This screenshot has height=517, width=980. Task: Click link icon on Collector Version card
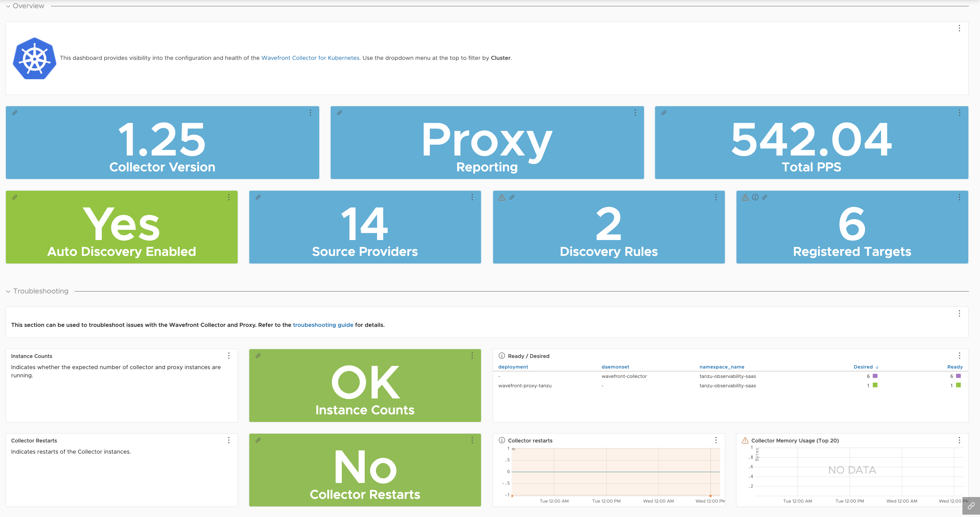pos(14,113)
